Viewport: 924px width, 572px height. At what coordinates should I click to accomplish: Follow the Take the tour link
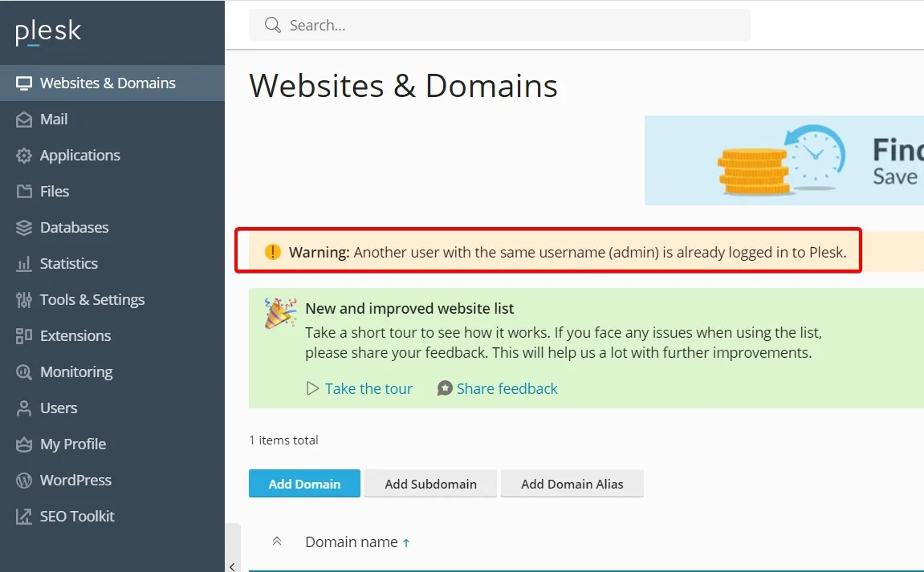[368, 389]
